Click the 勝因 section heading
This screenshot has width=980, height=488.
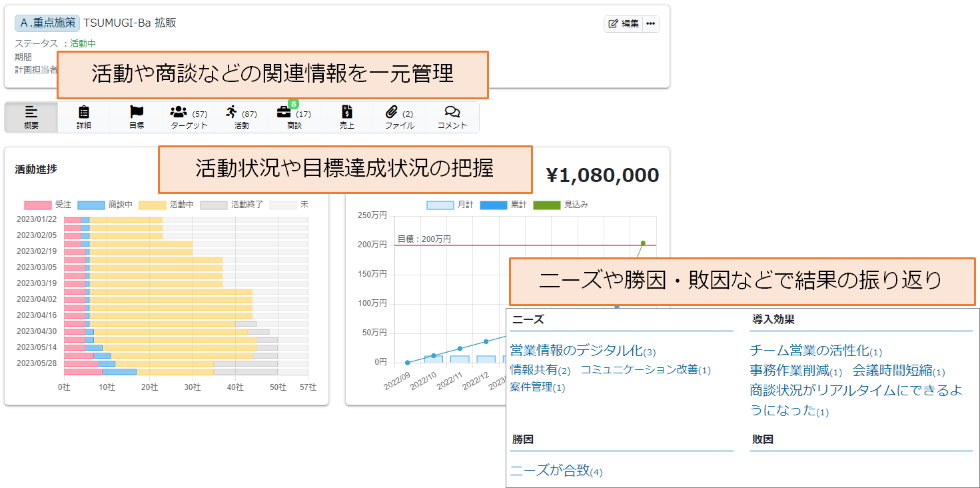click(523, 439)
